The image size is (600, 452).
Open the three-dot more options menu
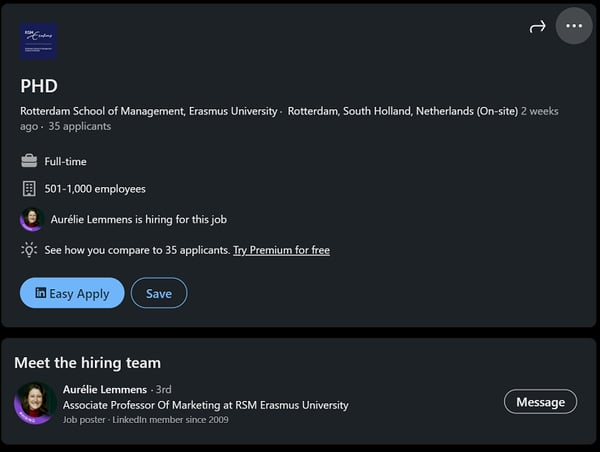tap(574, 26)
